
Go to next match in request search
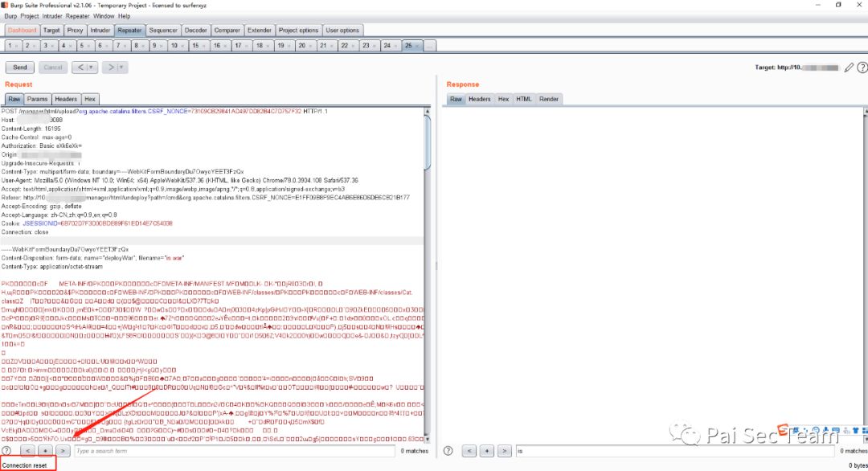click(x=63, y=451)
